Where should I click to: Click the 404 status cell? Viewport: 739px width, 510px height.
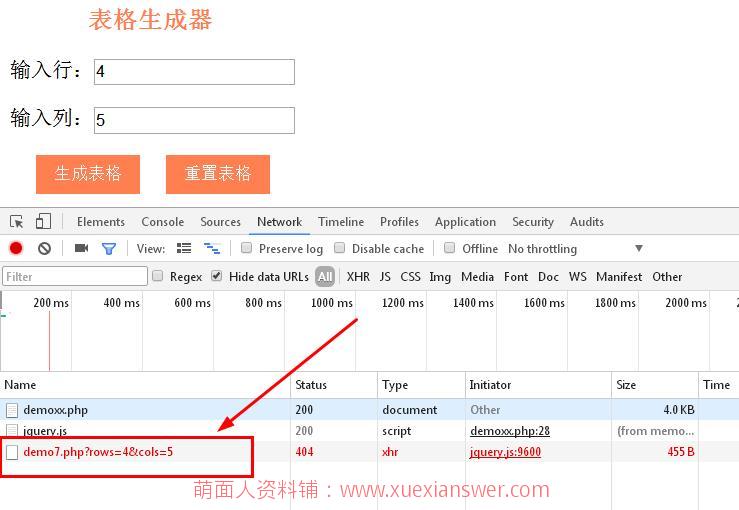coord(304,452)
